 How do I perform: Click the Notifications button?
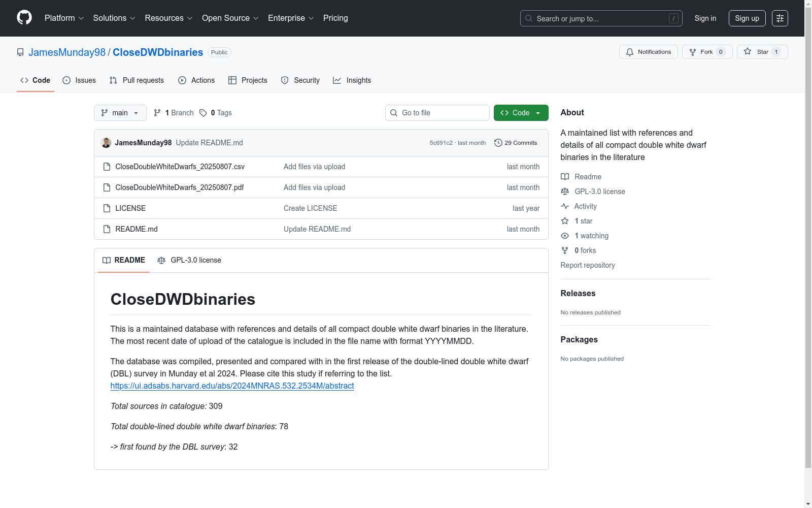click(x=649, y=52)
